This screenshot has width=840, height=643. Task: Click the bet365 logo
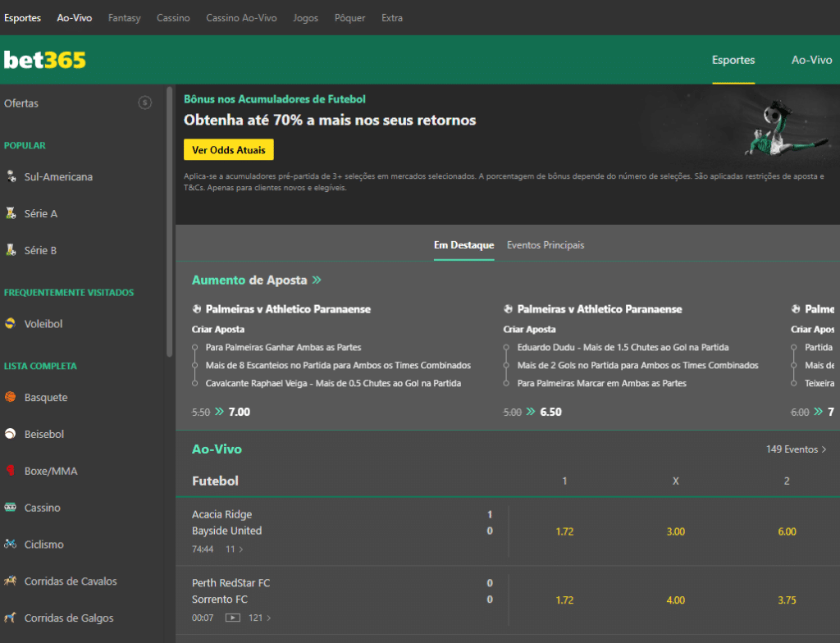[45, 60]
